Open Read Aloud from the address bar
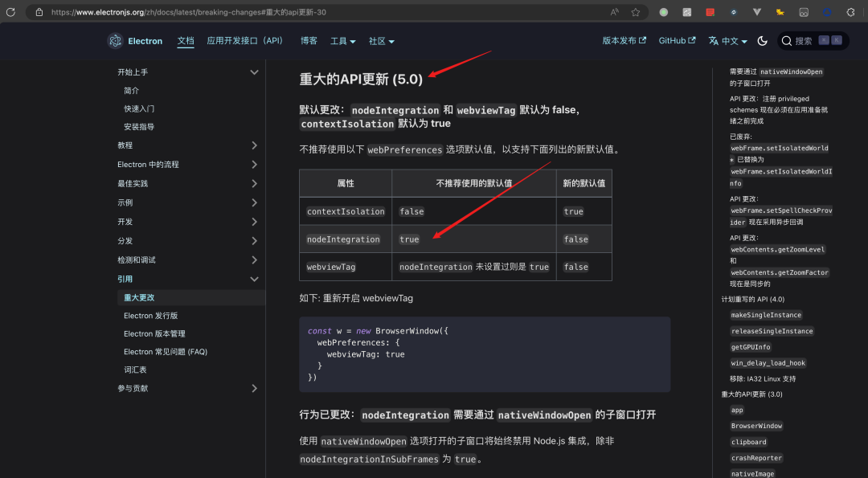The height and width of the screenshot is (478, 868). [615, 12]
